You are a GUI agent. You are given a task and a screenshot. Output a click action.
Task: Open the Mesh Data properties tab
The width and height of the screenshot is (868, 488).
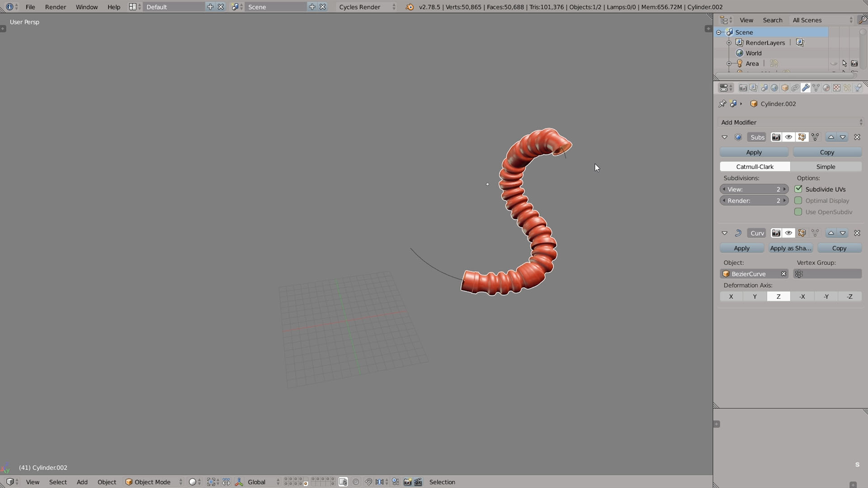click(816, 88)
